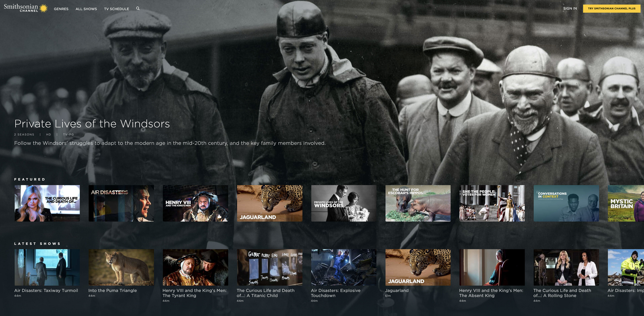This screenshot has width=644, height=316.
Task: Open Explosive Touchdown episode thumbnail
Action: [x=344, y=267]
